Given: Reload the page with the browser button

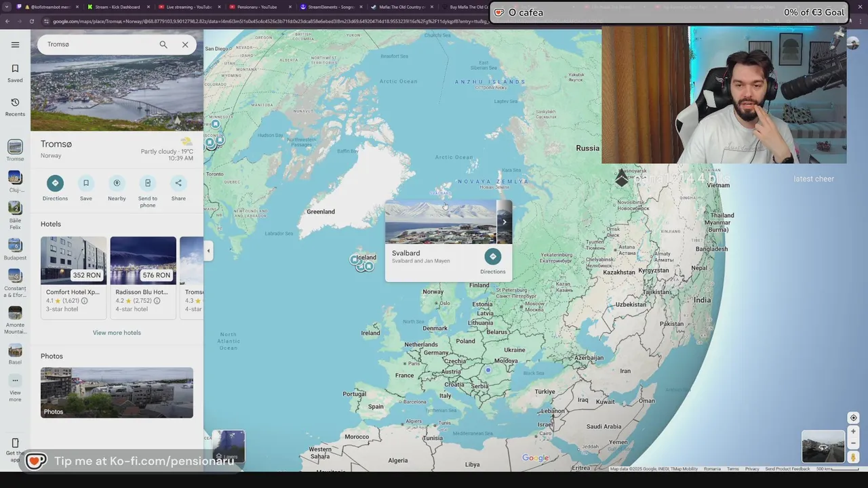Looking at the screenshot, I should pyautogui.click(x=31, y=21).
